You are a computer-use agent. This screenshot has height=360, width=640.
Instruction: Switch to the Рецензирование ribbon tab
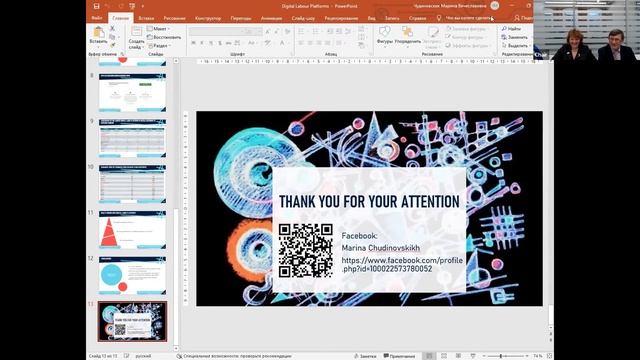[341, 18]
